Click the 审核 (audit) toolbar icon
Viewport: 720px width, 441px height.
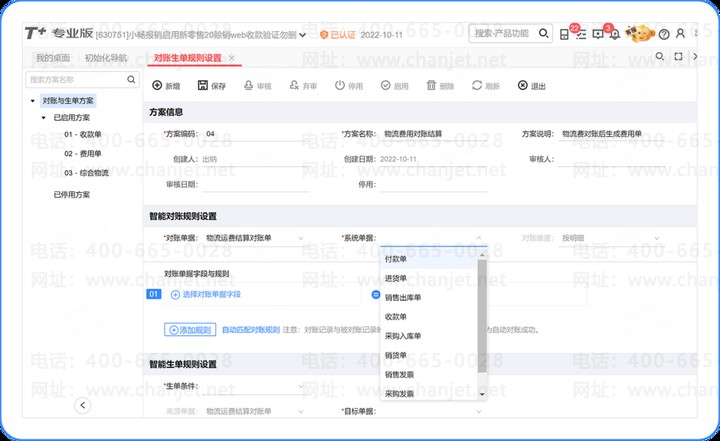[248, 85]
